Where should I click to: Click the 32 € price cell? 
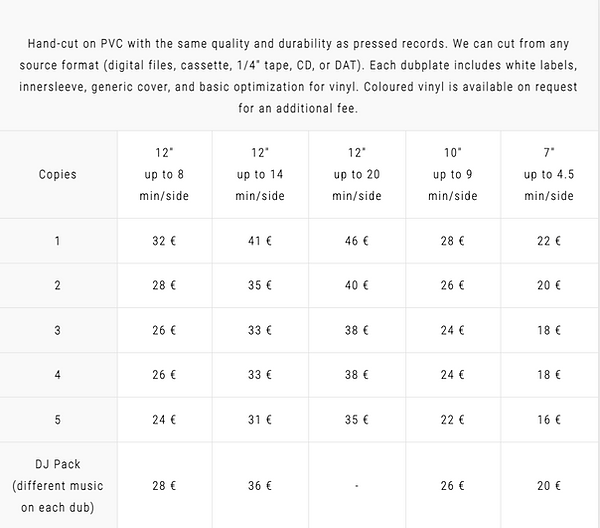[x=163, y=241]
